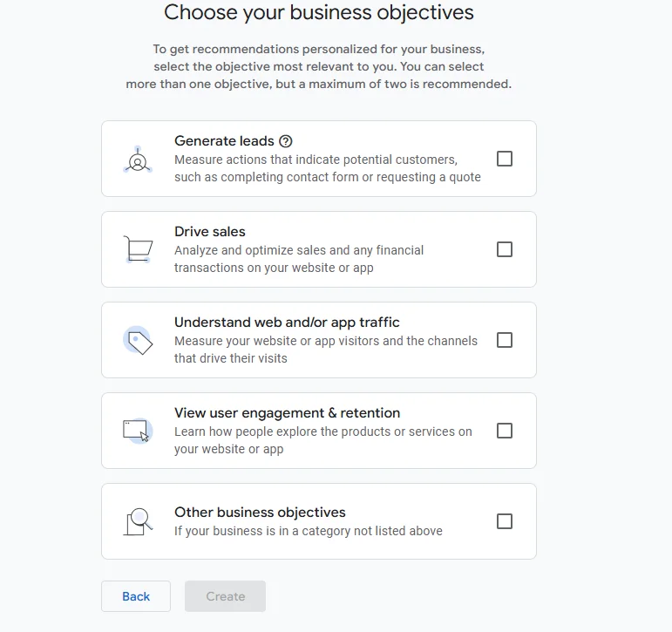Viewport: 672px width, 632px height.
Task: Enable the Generate leads checkbox
Action: tap(505, 159)
